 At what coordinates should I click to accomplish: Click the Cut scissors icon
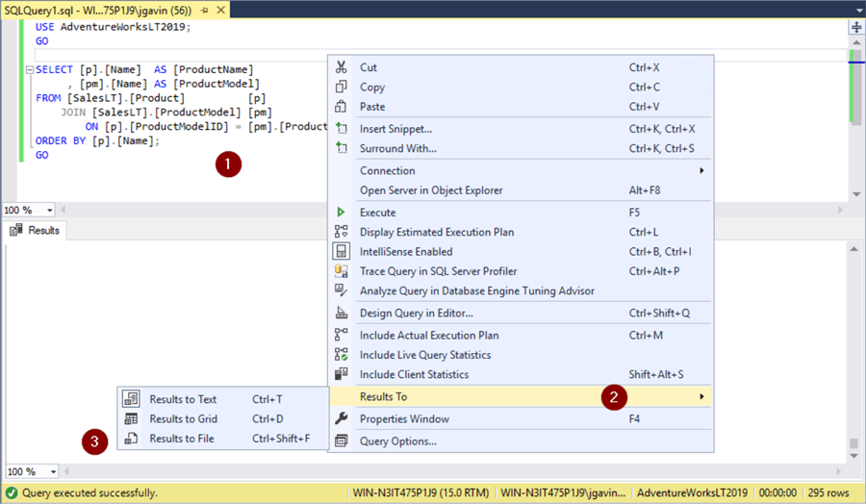(x=341, y=67)
